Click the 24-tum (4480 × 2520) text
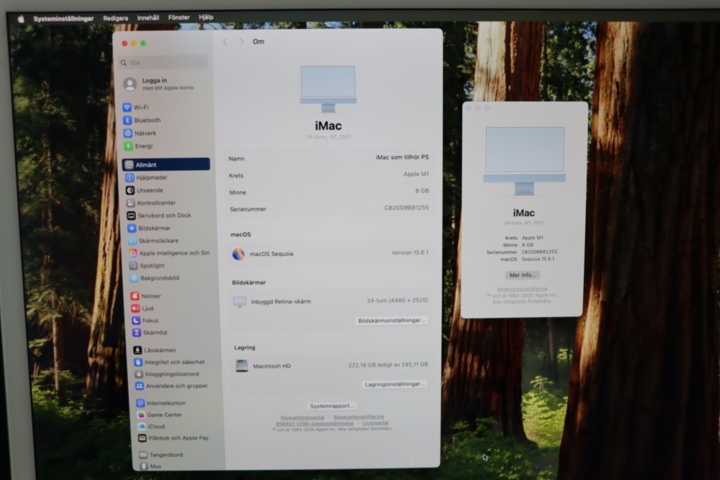Image resolution: width=720 pixels, height=480 pixels. [397, 300]
